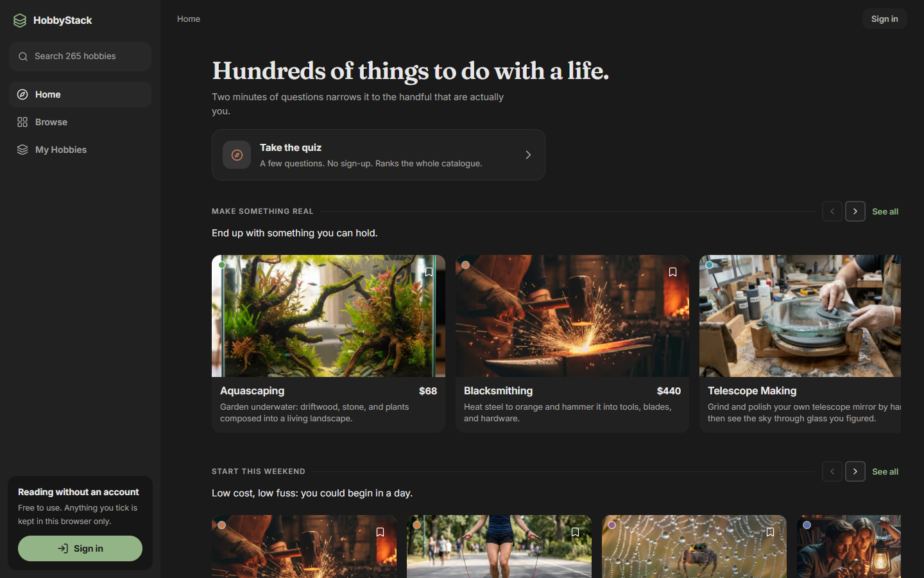Screen dimensions: 924x578
Task: Open the Aquascaping aquarium photo
Action: pyautogui.click(x=329, y=316)
